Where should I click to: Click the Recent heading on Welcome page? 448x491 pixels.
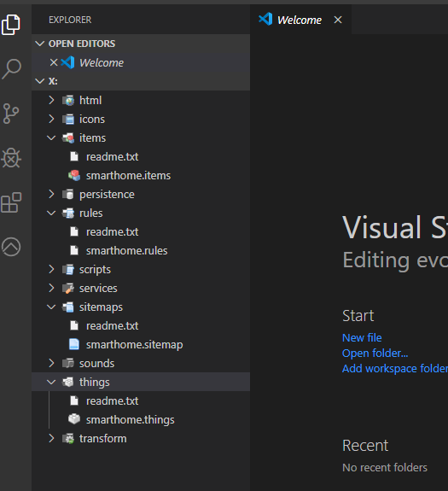(x=365, y=445)
